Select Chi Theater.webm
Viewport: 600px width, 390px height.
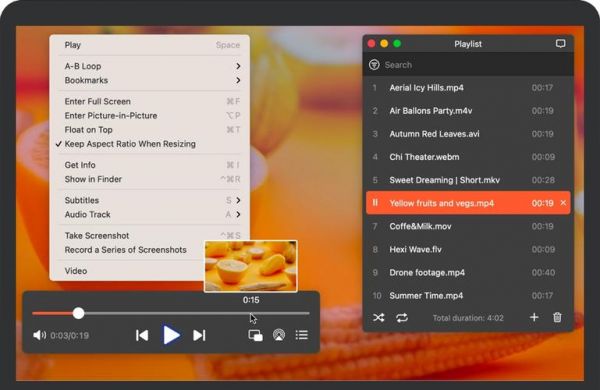pos(468,157)
